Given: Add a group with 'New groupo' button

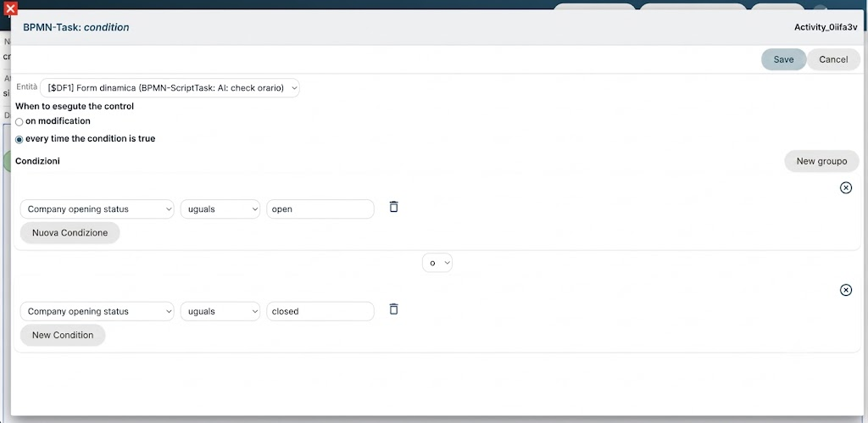Looking at the screenshot, I should [x=821, y=161].
